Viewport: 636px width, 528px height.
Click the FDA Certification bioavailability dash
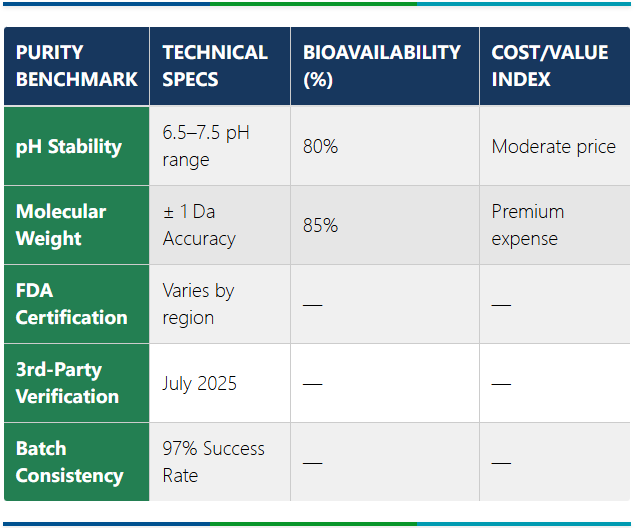pos(313,304)
